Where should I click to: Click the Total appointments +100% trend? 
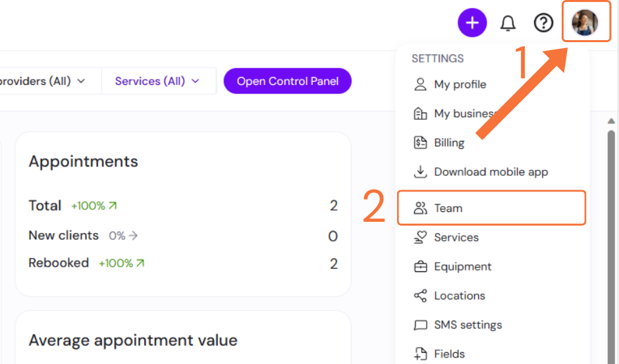pos(94,206)
